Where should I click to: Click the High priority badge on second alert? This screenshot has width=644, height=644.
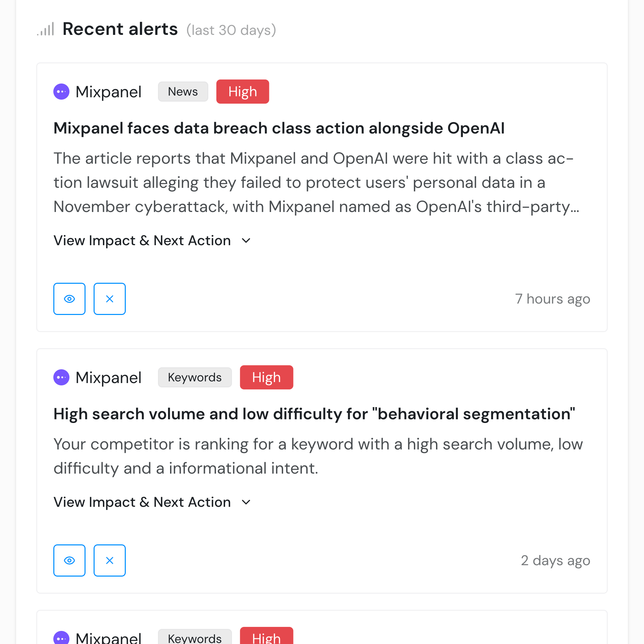pos(266,377)
